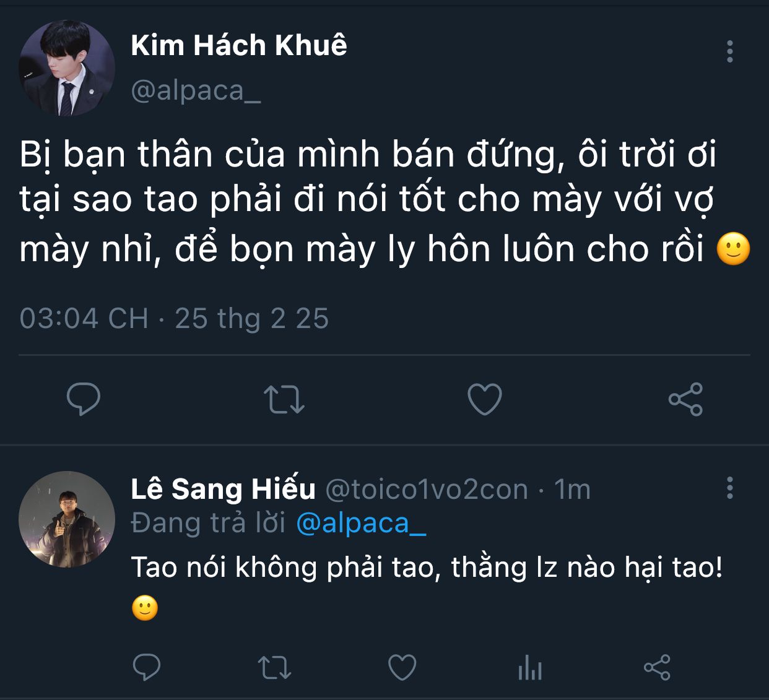
Task: Share Lê Sang Hiếu's reply
Action: (x=657, y=668)
